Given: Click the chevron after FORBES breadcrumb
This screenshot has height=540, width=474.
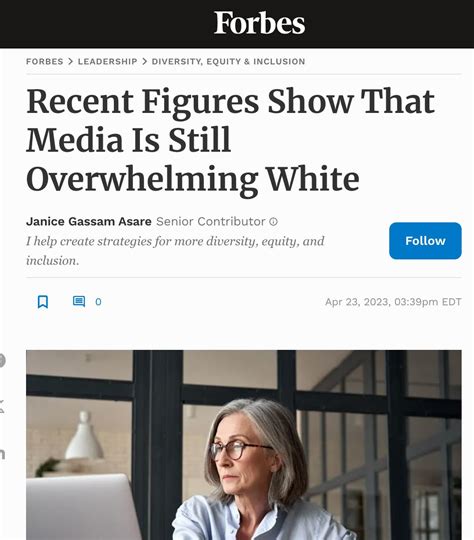Looking at the screenshot, I should coord(70,61).
